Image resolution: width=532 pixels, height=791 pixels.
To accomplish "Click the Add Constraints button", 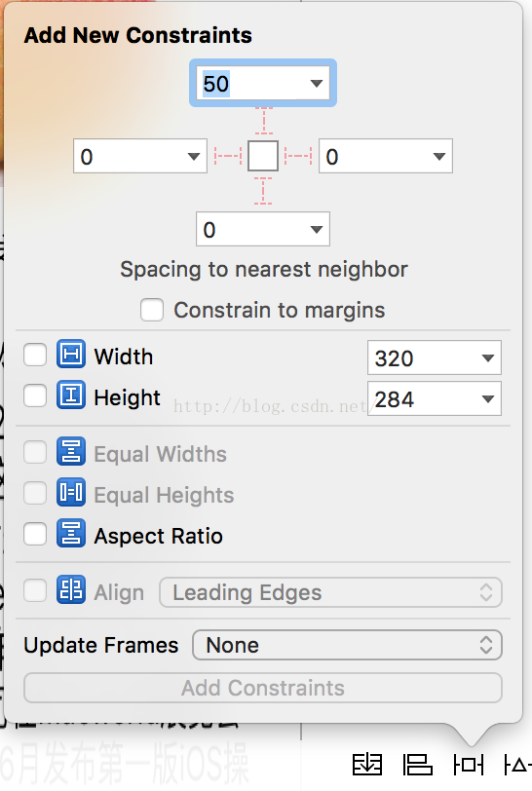I will click(263, 688).
